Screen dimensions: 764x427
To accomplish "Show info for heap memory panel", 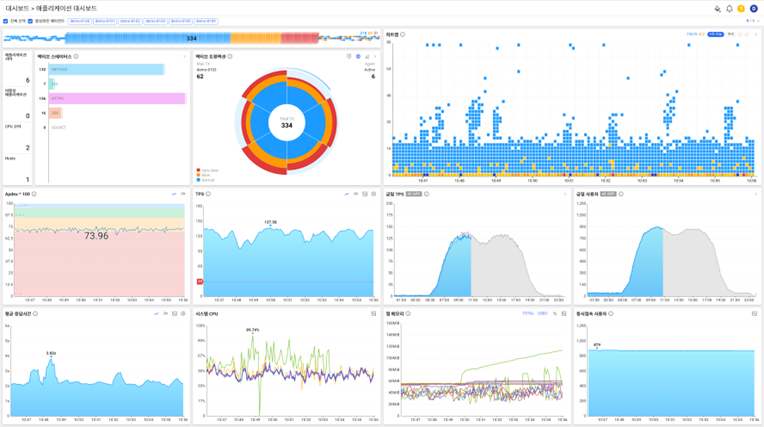I will point(408,314).
